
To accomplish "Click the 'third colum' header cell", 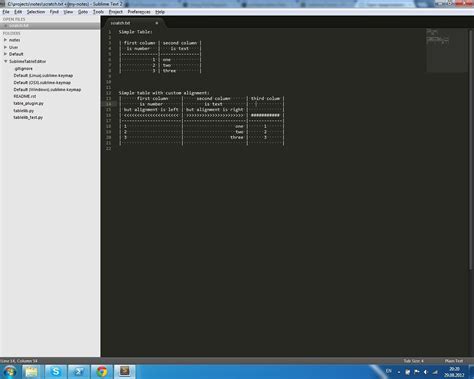I will pos(265,98).
